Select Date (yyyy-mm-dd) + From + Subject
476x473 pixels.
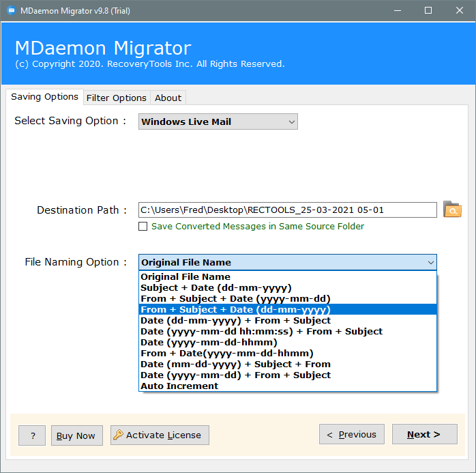[x=288, y=375]
